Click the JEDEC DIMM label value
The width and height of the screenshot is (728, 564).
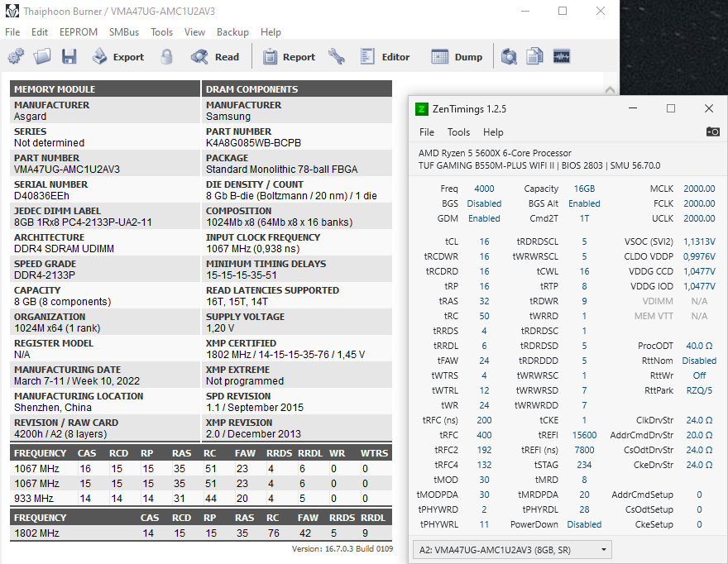point(83,222)
